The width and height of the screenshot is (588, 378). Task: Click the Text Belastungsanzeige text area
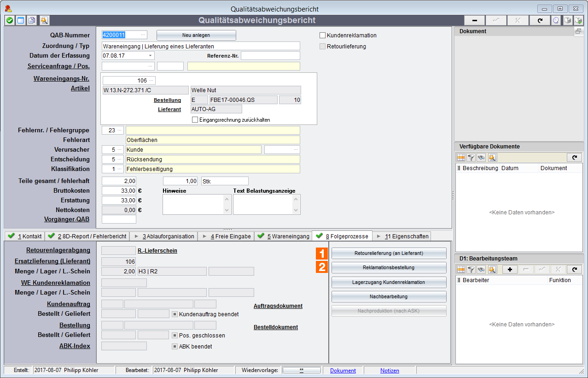pyautogui.click(x=267, y=204)
